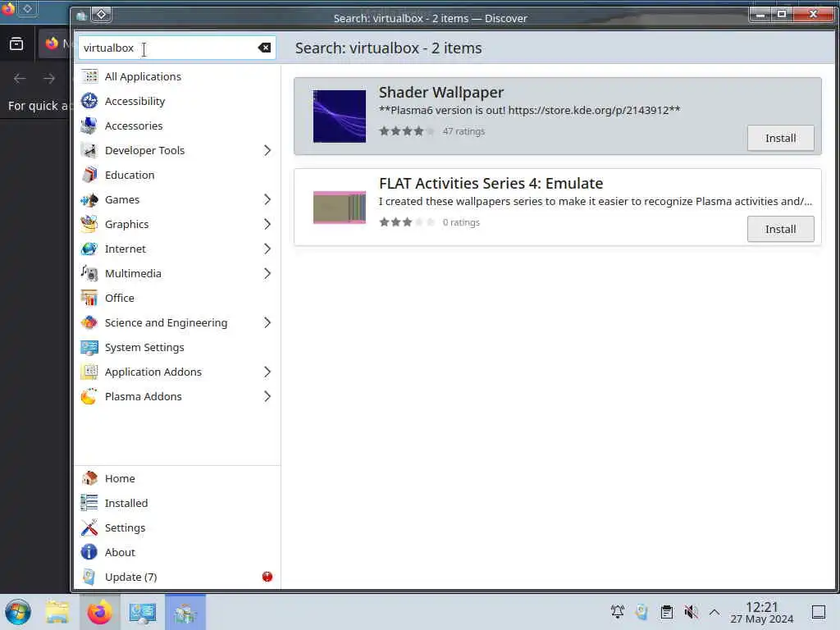The image size is (840, 630).
Task: Click the Internet globe icon
Action: pyautogui.click(x=89, y=249)
